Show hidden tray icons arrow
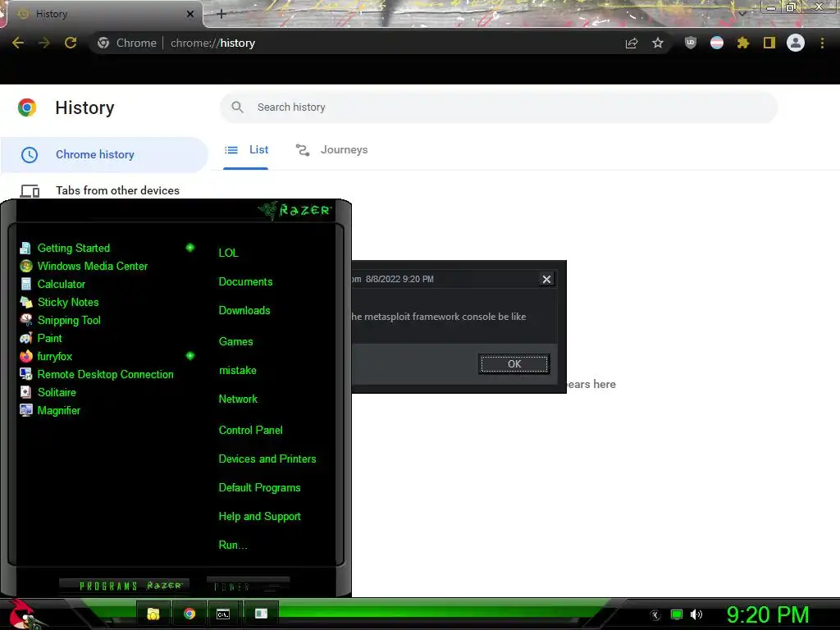 (655, 615)
